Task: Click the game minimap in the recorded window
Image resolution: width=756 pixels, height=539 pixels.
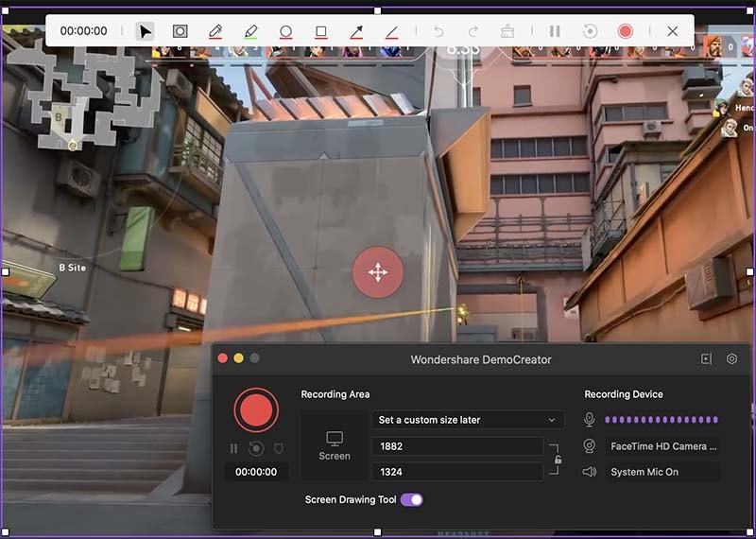Action: [x=84, y=96]
